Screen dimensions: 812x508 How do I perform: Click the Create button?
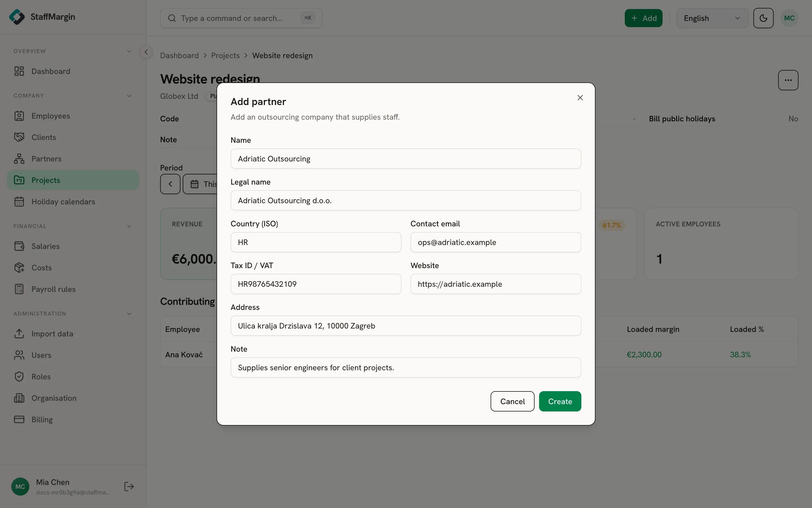click(x=560, y=401)
